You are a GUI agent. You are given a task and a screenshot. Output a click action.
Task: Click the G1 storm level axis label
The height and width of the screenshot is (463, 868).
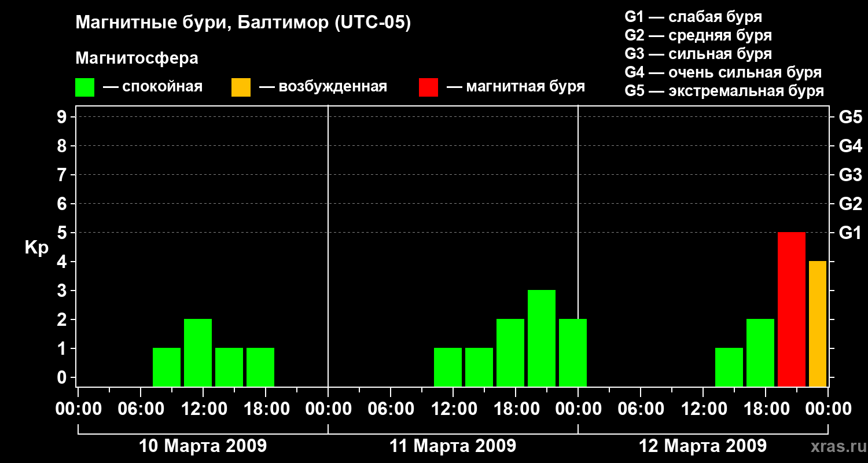click(850, 233)
